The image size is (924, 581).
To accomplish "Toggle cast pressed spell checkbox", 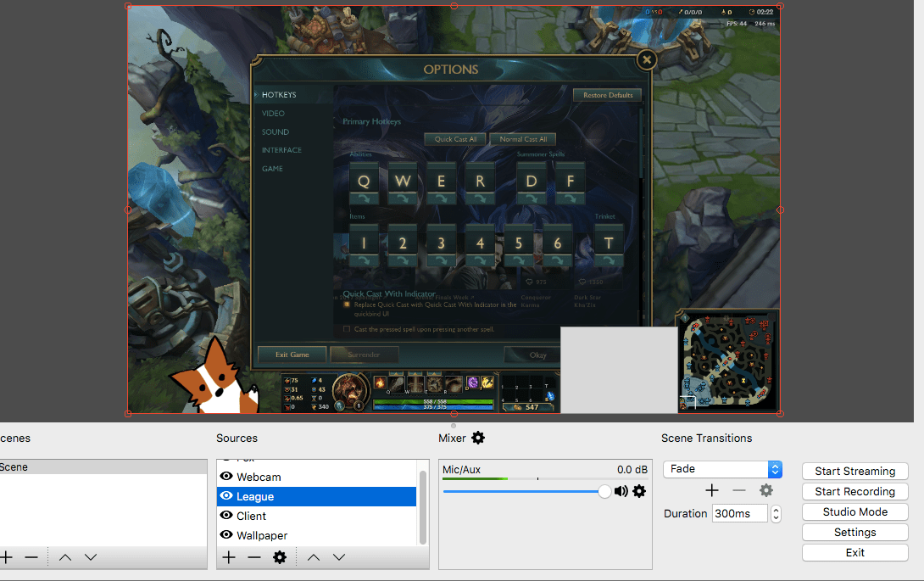I will (x=347, y=329).
